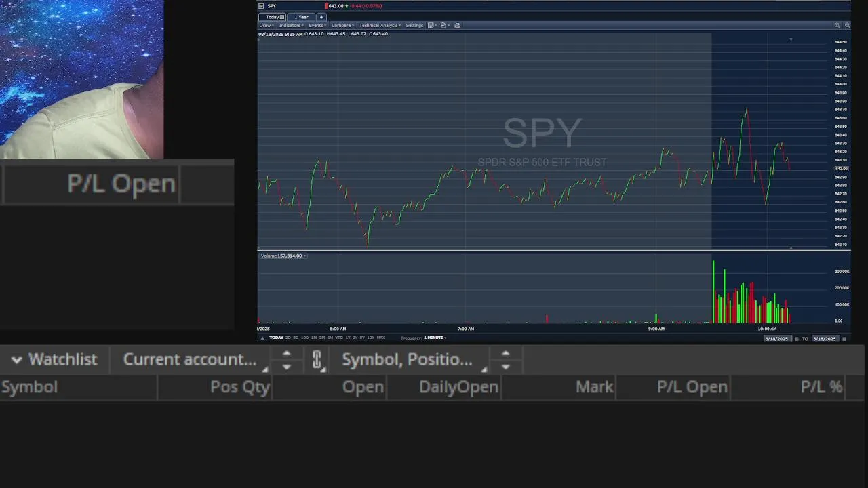
Task: Click the 9:00 AM time axis label
Action: click(x=656, y=329)
